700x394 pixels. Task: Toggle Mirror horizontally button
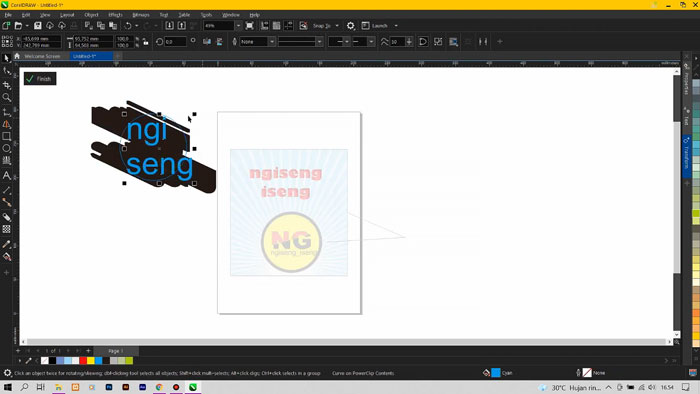tap(207, 41)
